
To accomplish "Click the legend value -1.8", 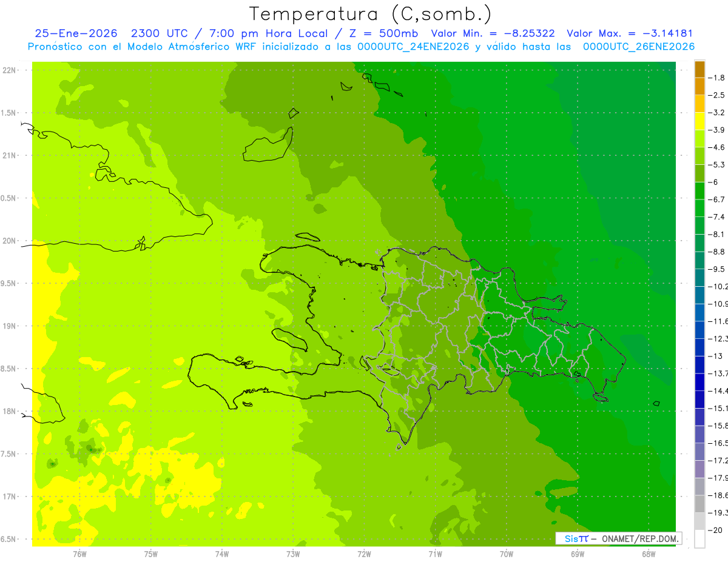I will click(x=717, y=78).
